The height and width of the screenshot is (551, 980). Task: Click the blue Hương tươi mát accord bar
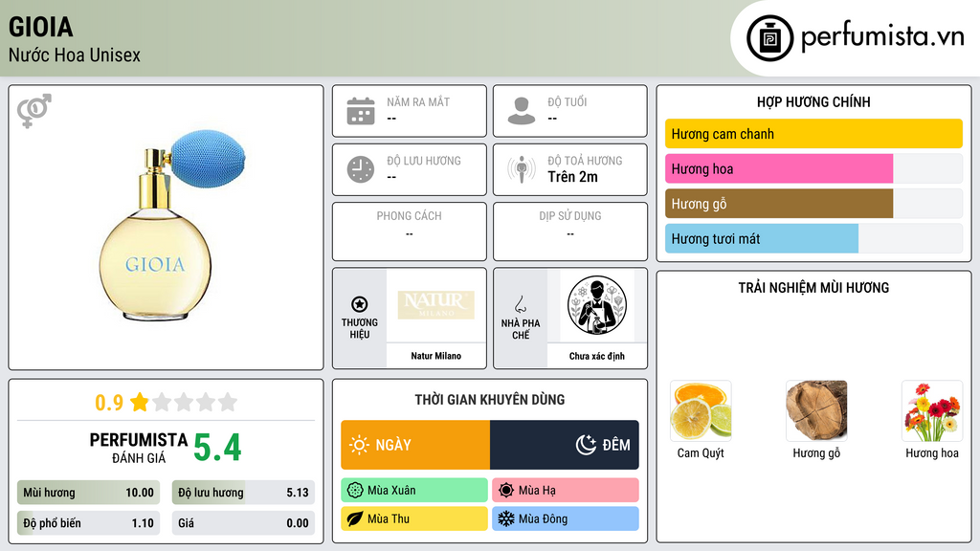762,238
